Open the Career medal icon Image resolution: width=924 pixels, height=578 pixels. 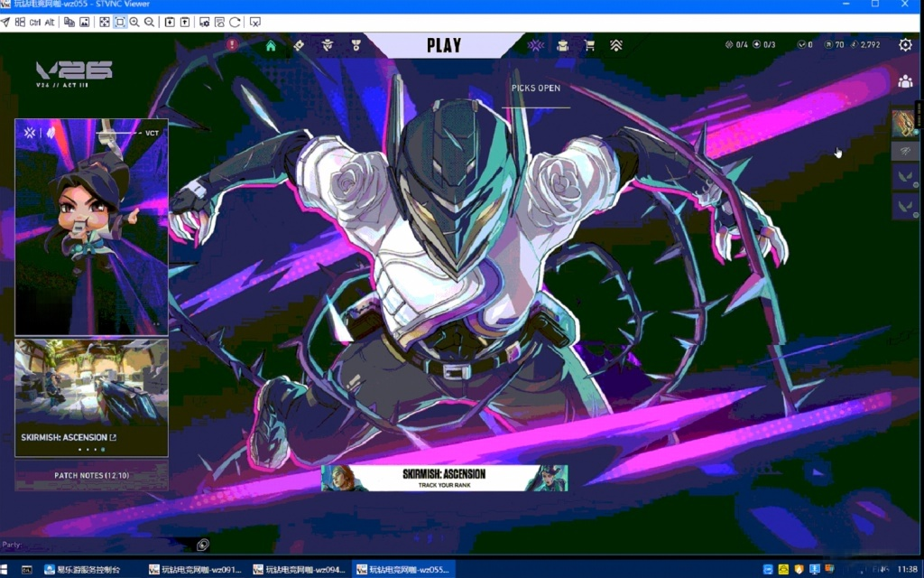click(356, 45)
